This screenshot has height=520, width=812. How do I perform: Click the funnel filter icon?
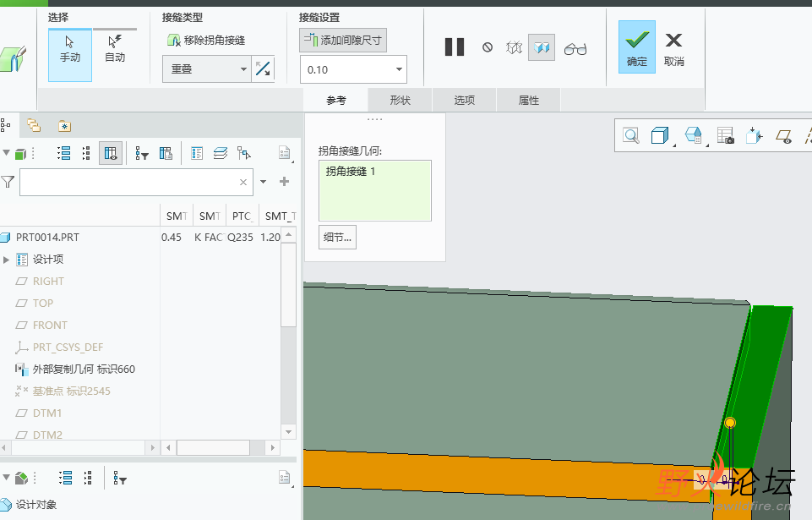tap(8, 182)
